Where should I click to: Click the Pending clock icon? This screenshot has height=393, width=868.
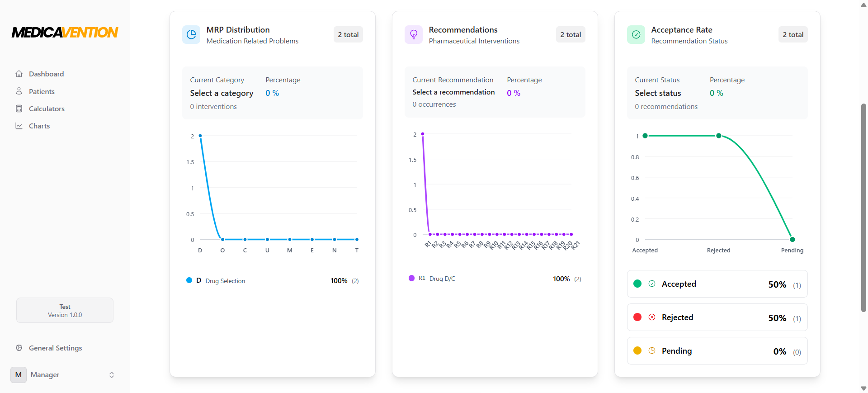point(652,350)
